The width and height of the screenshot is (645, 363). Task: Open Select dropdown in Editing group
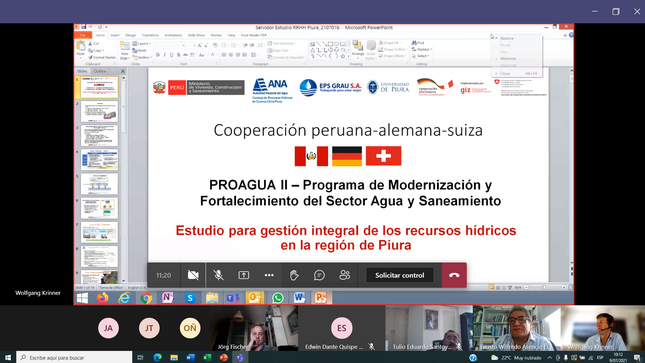tap(420, 56)
